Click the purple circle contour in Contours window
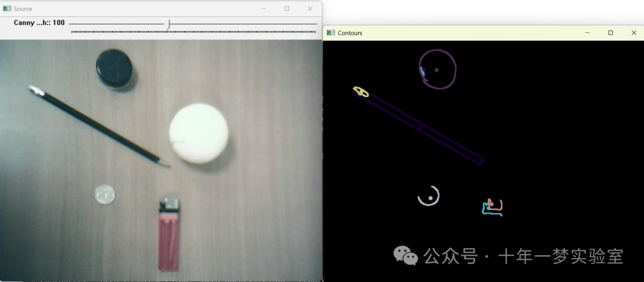 coord(438,69)
